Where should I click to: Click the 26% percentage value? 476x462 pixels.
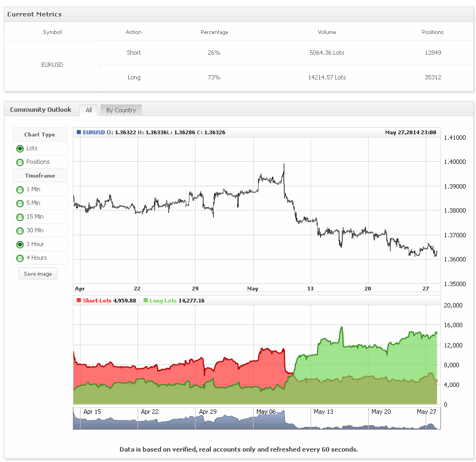[x=214, y=53]
